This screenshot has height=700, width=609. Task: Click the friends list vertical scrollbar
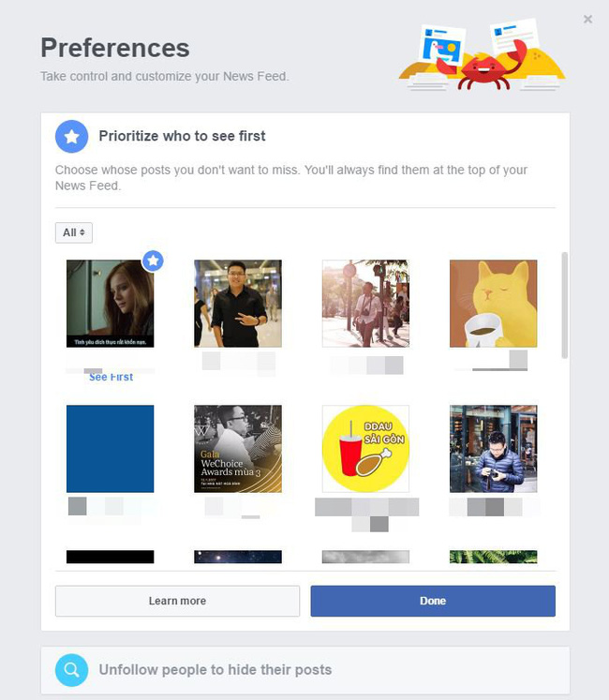565,305
